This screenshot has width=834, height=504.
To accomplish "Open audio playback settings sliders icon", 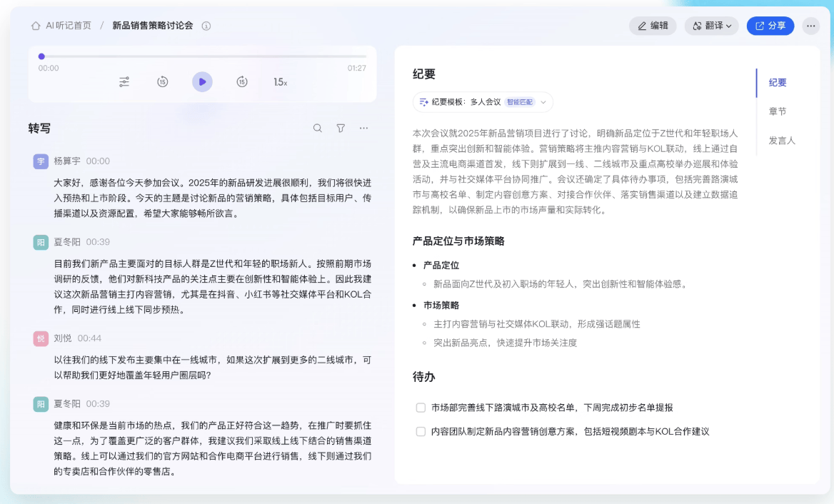I will point(124,82).
